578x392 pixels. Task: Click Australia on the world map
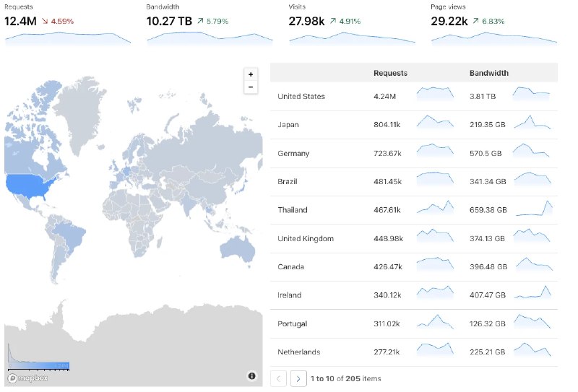click(238, 248)
